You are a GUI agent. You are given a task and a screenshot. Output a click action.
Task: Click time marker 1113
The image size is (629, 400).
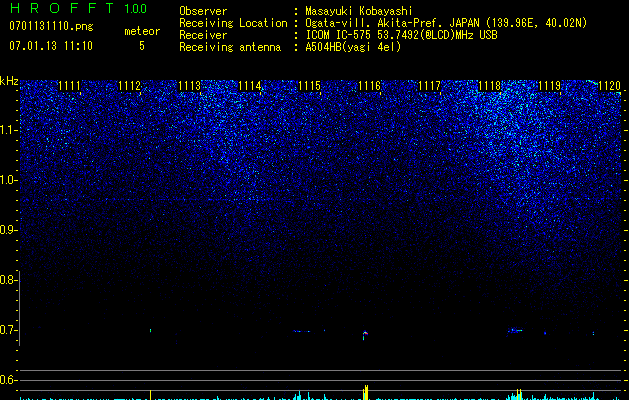point(189,86)
